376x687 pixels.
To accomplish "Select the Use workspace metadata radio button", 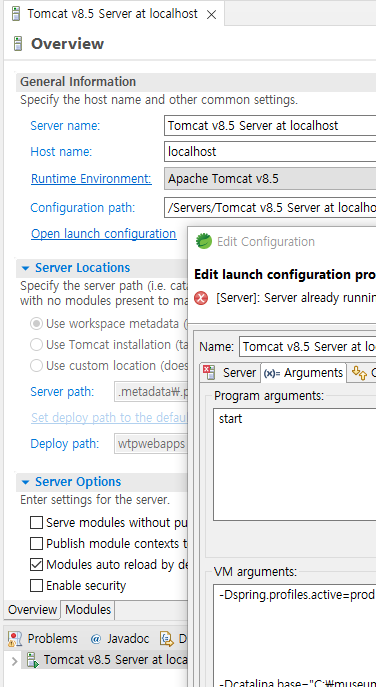I will (36, 324).
